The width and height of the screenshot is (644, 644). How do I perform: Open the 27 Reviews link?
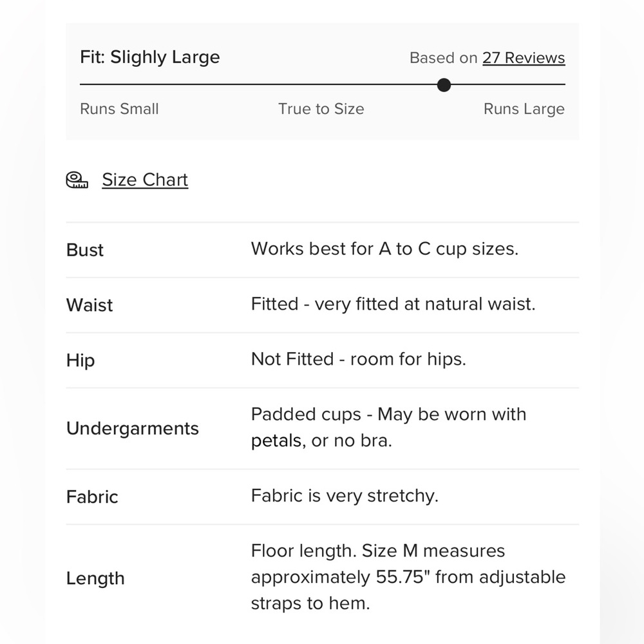click(x=524, y=58)
